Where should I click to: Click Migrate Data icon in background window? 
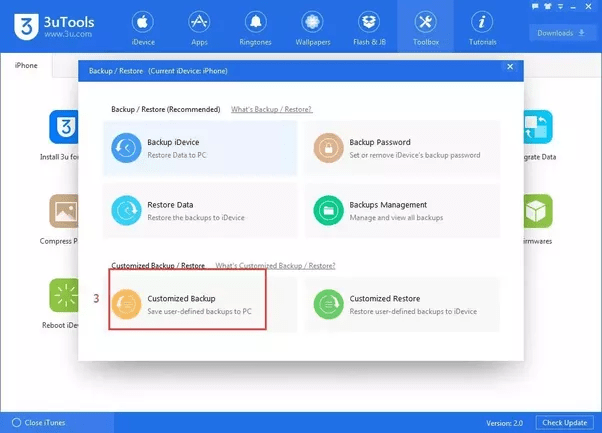click(538, 127)
